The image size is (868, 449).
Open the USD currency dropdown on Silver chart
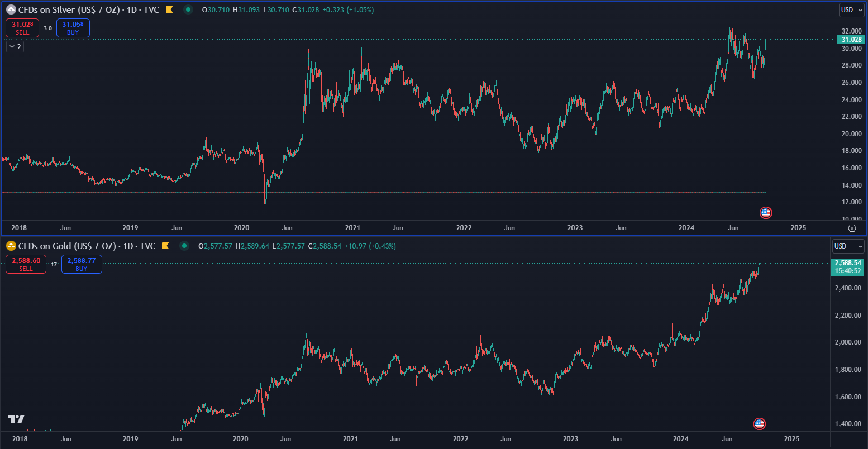pyautogui.click(x=851, y=9)
